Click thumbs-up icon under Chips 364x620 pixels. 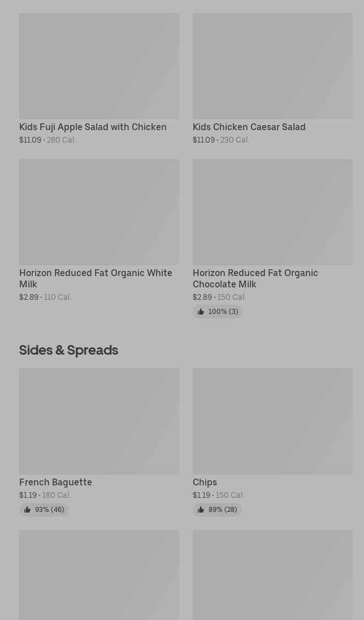tap(201, 510)
